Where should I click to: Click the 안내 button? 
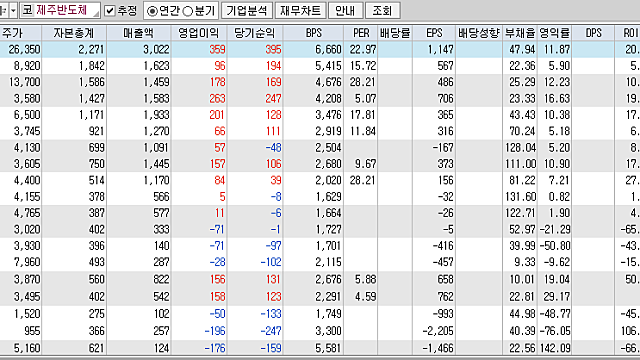(x=345, y=11)
